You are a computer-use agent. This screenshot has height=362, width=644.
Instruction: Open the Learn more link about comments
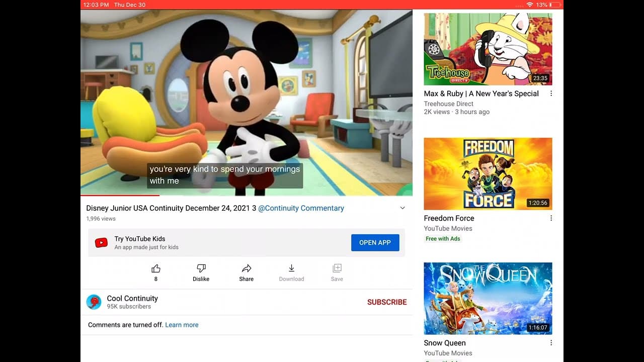[182, 325]
